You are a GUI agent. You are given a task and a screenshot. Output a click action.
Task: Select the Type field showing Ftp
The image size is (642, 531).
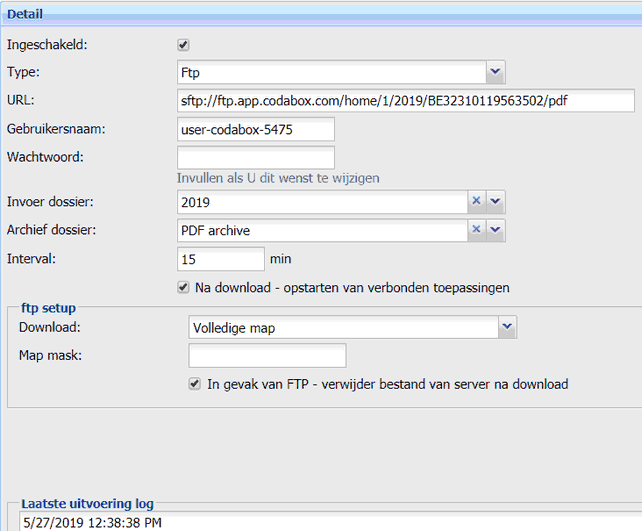tap(332, 72)
